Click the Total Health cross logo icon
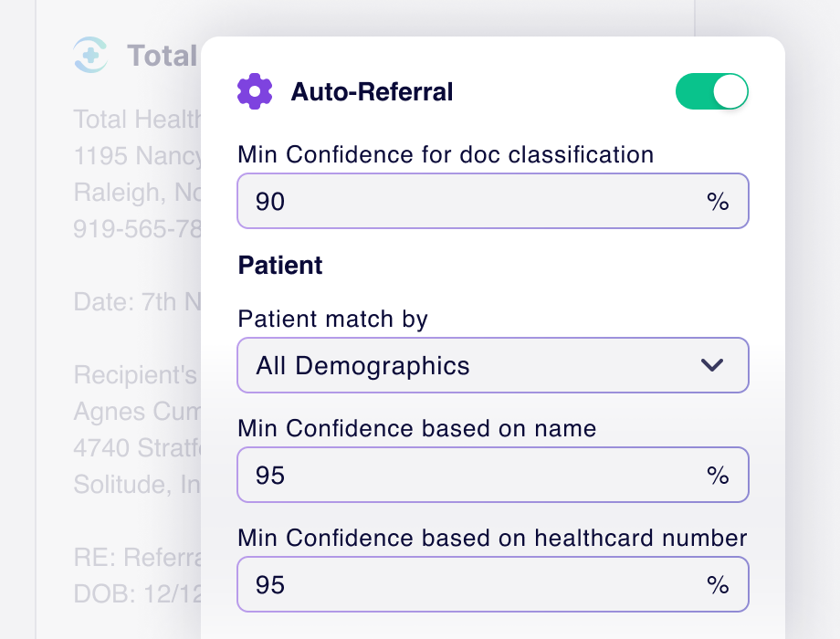Image resolution: width=840 pixels, height=639 pixels. pyautogui.click(x=90, y=55)
